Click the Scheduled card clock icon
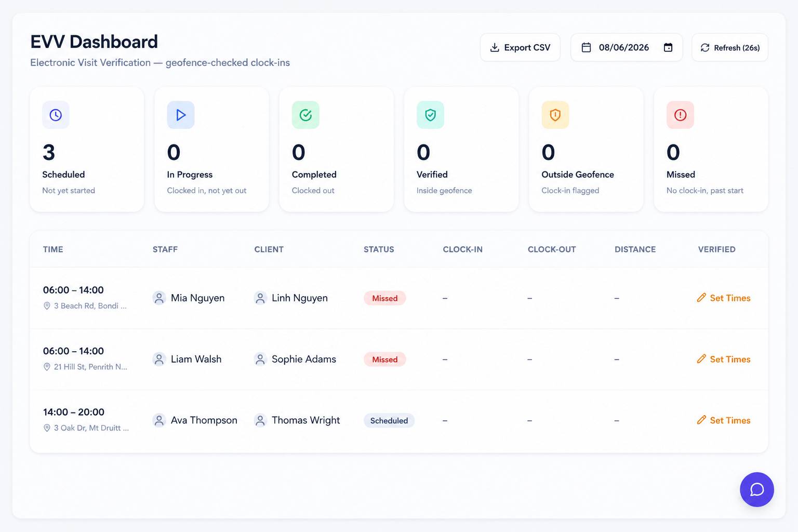 (56, 115)
